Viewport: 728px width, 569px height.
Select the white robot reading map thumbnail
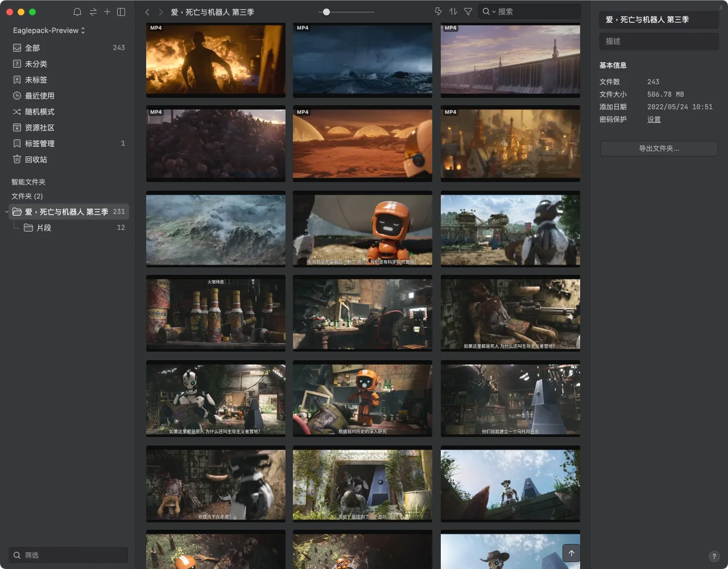click(x=216, y=398)
